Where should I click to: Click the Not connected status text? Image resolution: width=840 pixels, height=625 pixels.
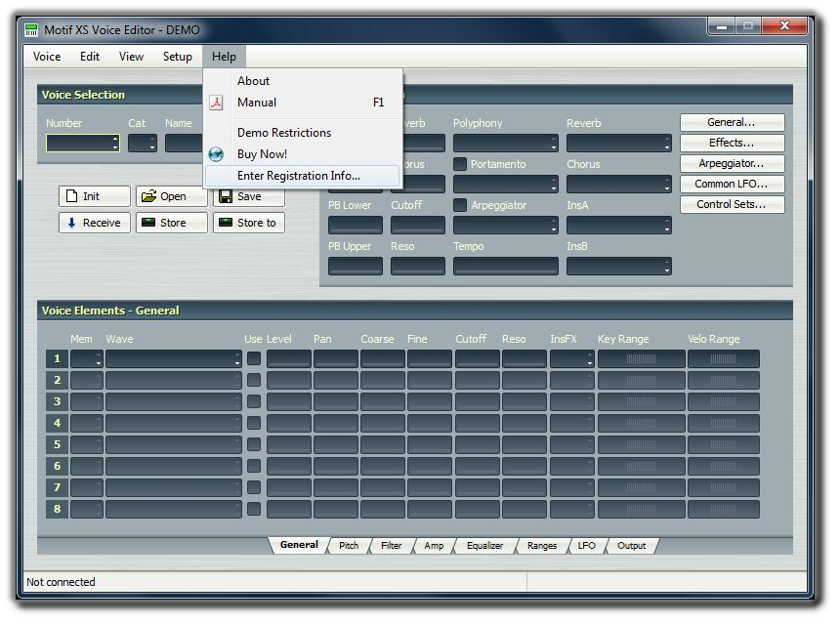click(x=62, y=582)
